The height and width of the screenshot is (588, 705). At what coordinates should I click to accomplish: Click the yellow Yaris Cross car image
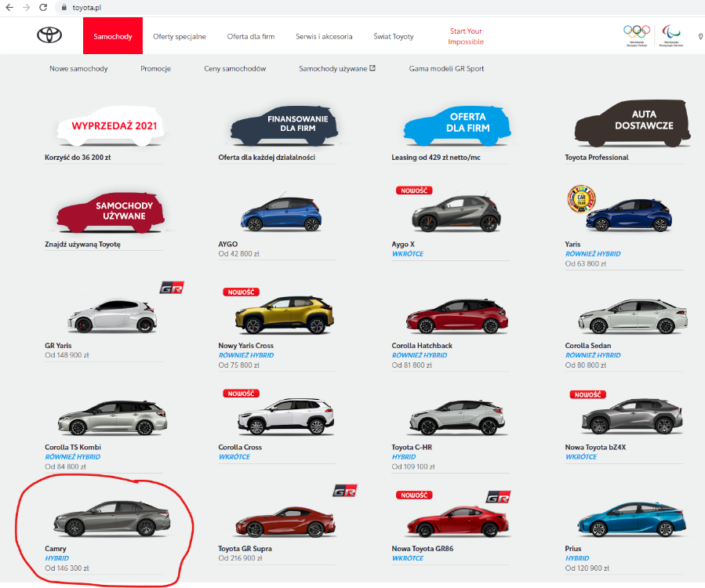pyautogui.click(x=284, y=314)
